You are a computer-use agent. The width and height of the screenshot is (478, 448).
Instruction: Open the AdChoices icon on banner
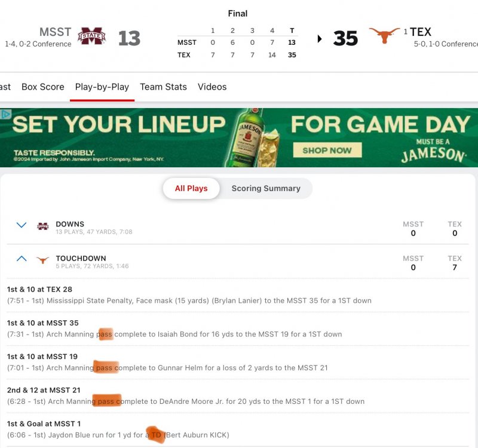pos(6,114)
